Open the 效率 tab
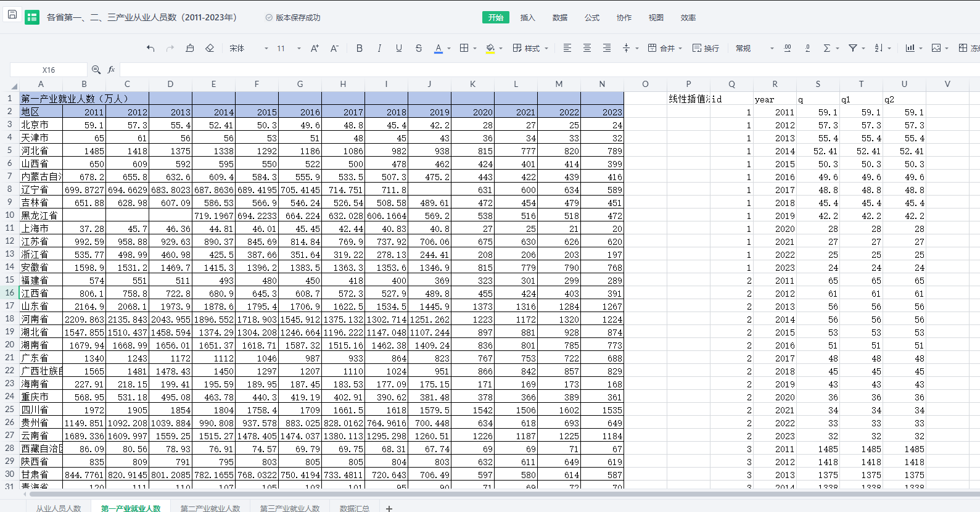 coord(688,17)
